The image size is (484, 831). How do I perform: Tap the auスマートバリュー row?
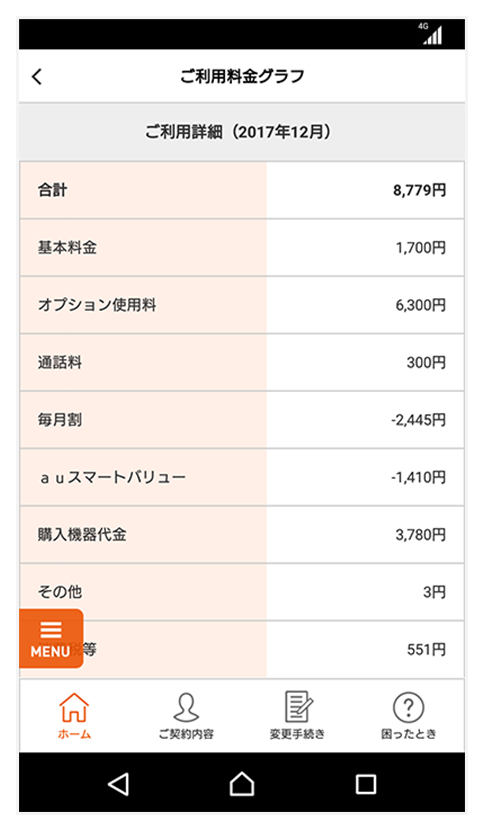click(x=242, y=477)
